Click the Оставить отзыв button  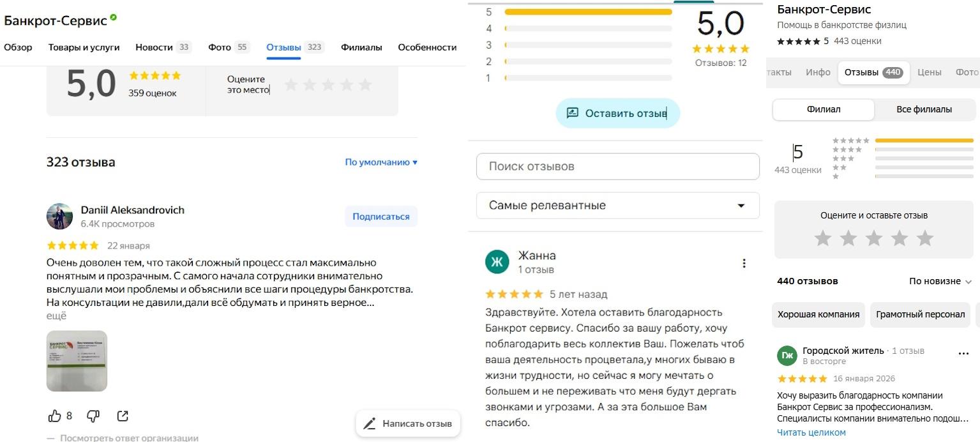point(617,113)
